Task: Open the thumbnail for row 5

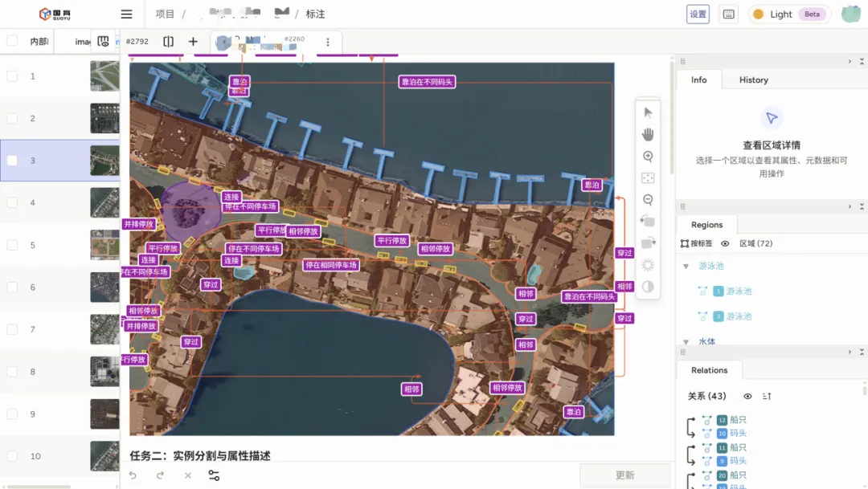Action: coord(104,245)
